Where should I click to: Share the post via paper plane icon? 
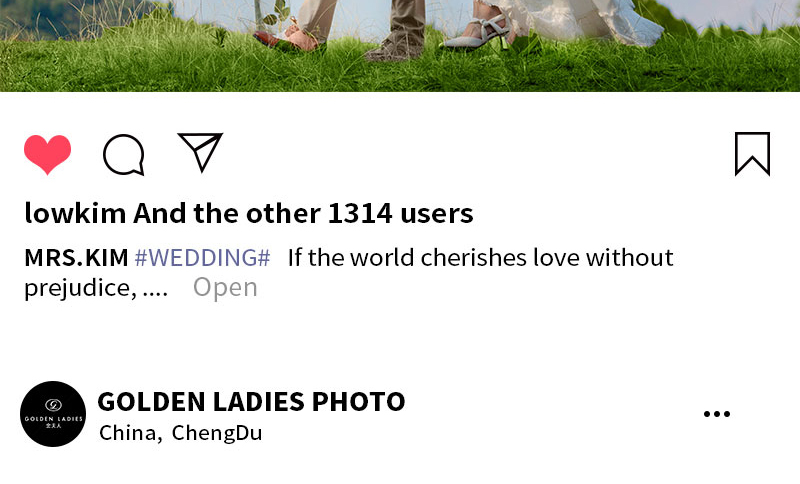(200, 151)
